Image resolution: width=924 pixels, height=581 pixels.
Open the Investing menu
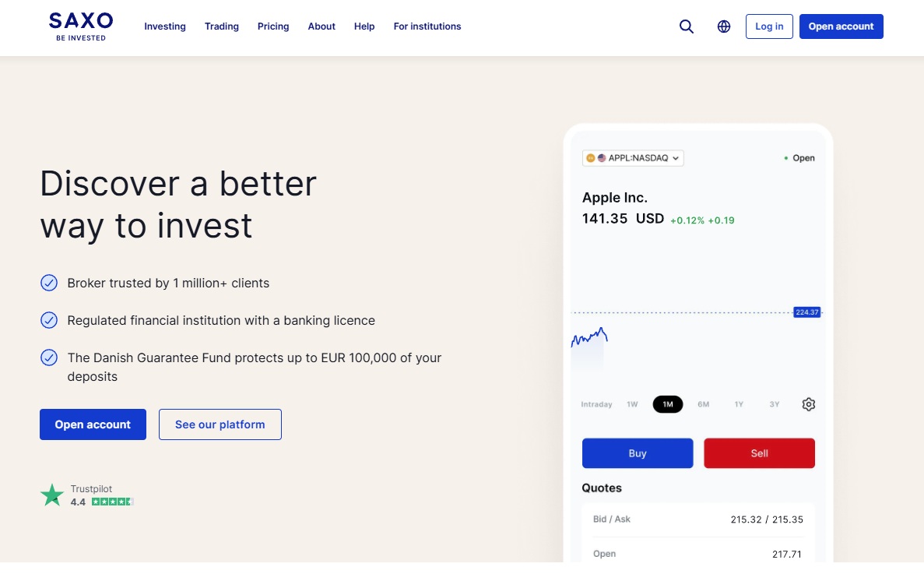(x=165, y=26)
